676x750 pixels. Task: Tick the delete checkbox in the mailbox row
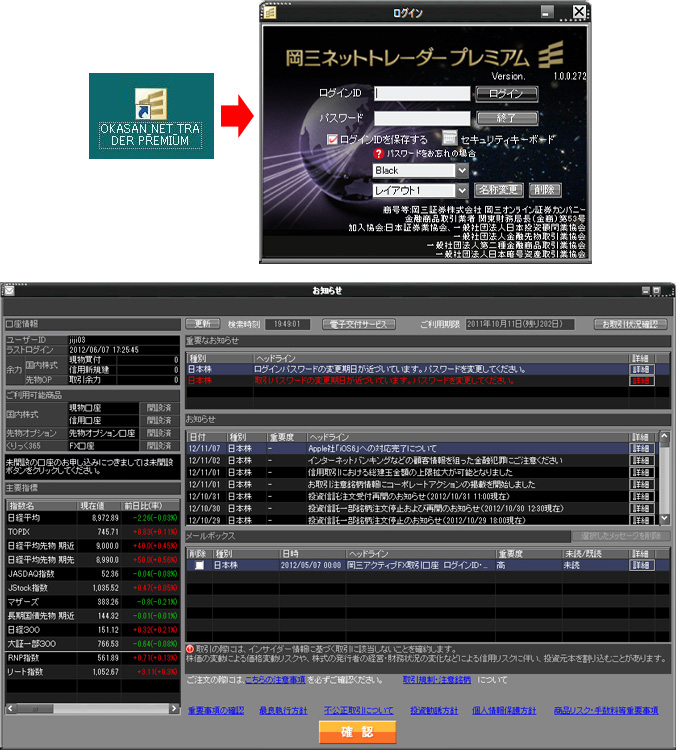(199, 565)
